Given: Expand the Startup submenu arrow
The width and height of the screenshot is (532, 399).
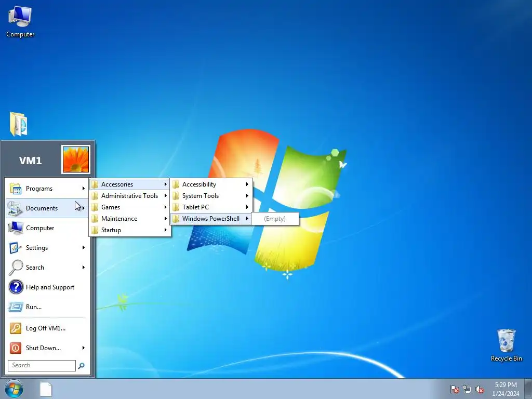Looking at the screenshot, I should click(166, 230).
